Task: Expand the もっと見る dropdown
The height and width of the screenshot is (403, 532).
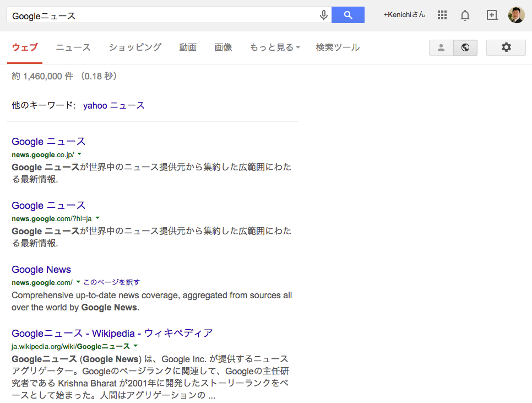Action: [x=275, y=47]
